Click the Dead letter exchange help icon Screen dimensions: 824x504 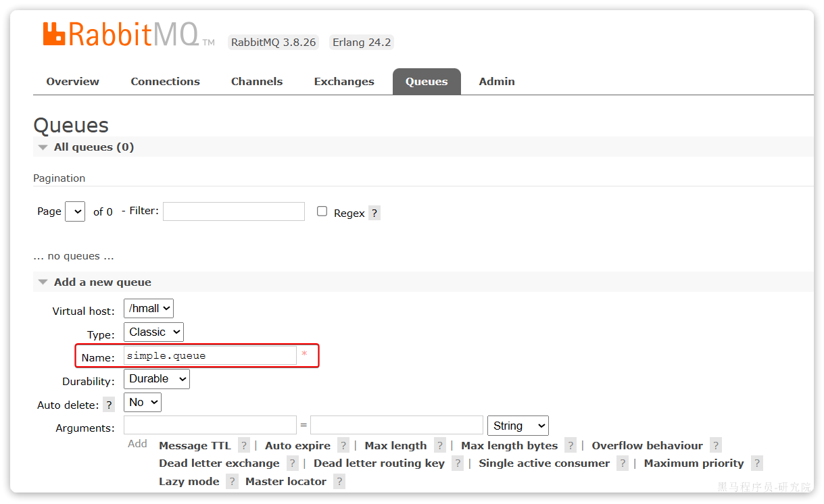pyautogui.click(x=292, y=463)
